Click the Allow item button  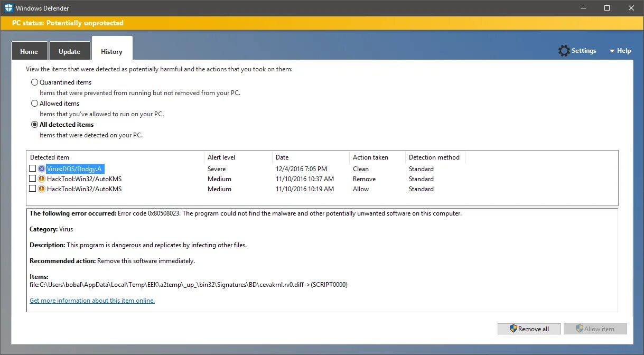[595, 329]
